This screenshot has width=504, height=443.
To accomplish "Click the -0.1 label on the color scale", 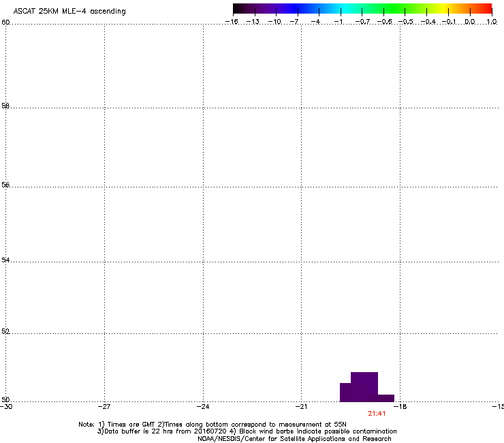I will click(449, 22).
